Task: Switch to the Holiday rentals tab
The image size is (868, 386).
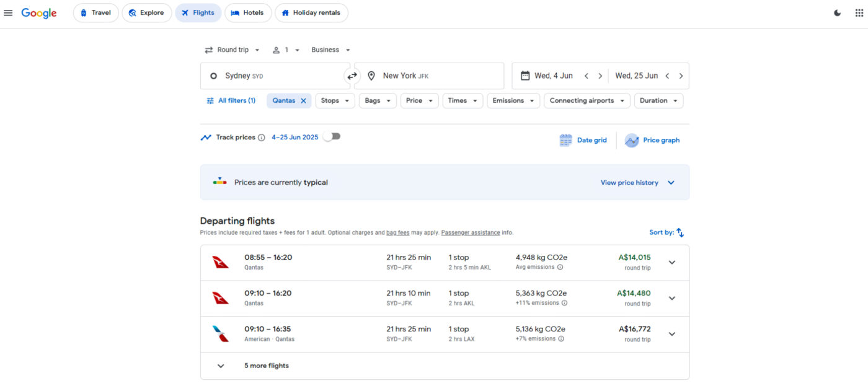Action: [311, 13]
